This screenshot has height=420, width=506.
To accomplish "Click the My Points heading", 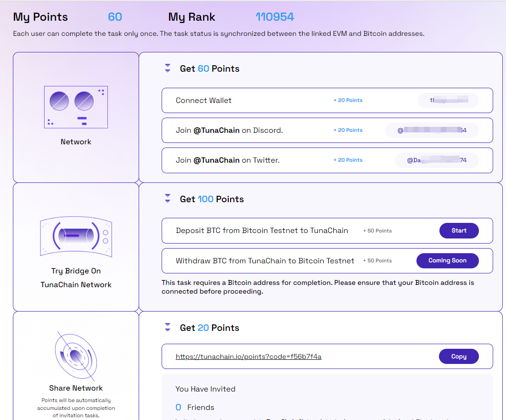I will pyautogui.click(x=40, y=17).
